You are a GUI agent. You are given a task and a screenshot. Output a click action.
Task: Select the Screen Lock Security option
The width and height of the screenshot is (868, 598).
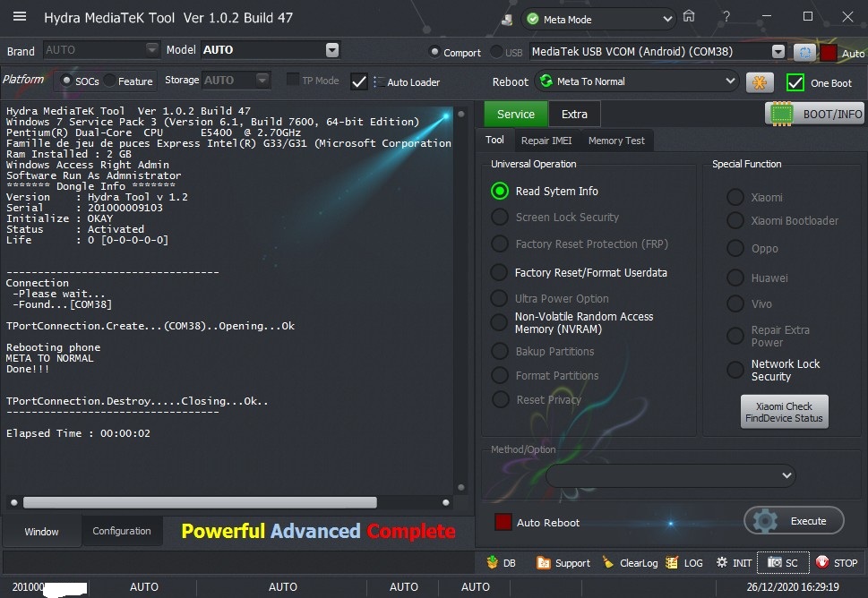[499, 217]
